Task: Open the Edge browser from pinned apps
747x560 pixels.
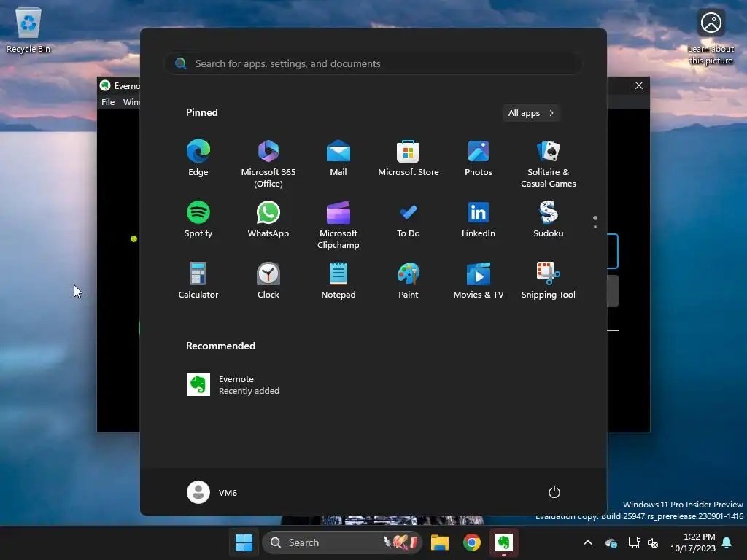Action: [198, 158]
